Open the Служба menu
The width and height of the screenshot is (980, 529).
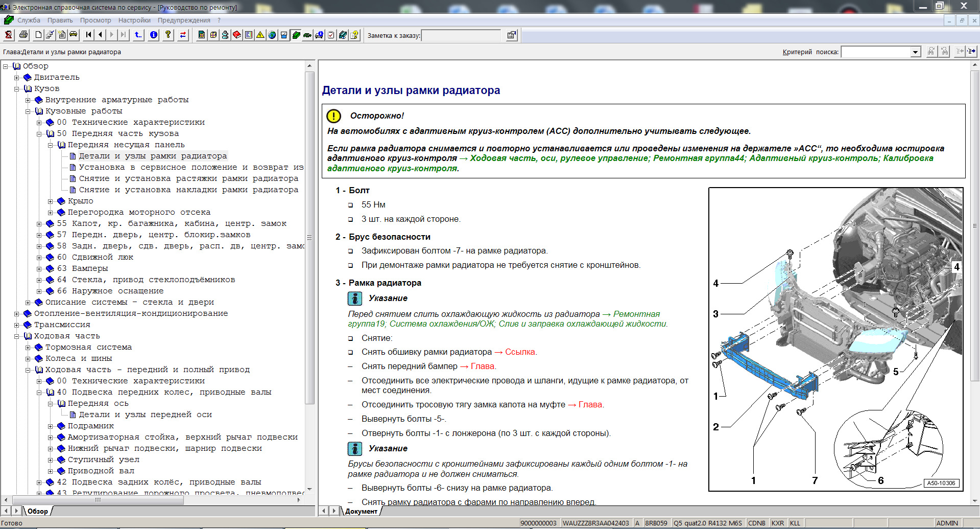pyautogui.click(x=29, y=20)
